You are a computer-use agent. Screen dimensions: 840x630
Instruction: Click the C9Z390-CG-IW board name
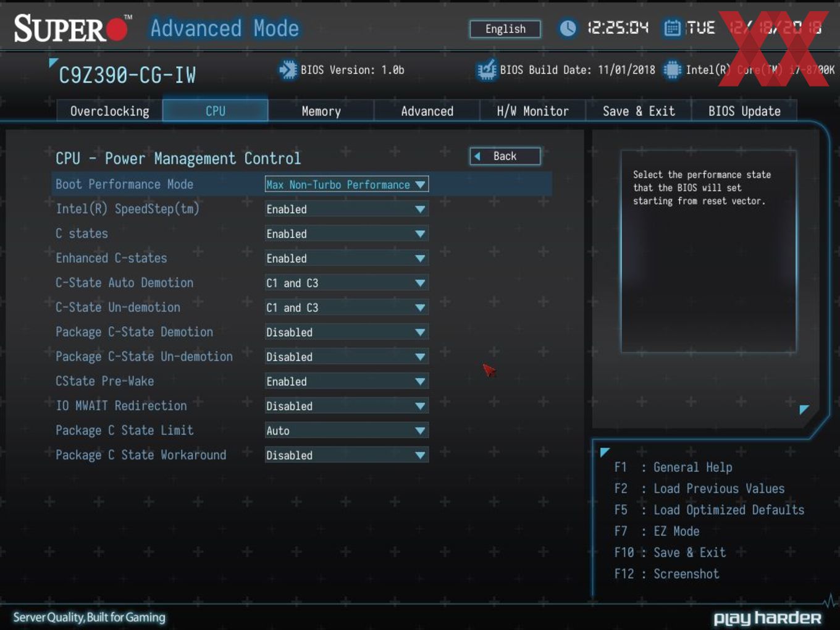tap(127, 75)
